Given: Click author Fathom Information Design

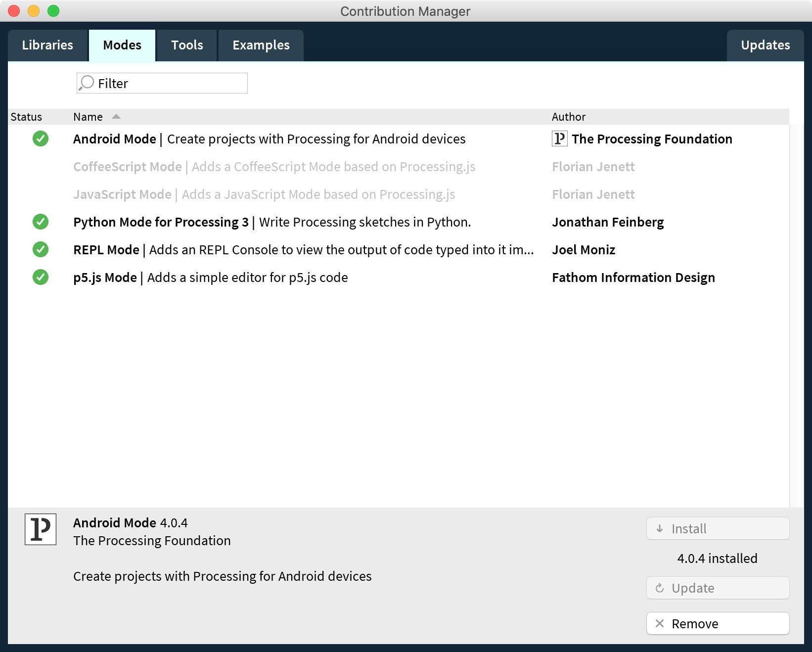Looking at the screenshot, I should pos(633,278).
